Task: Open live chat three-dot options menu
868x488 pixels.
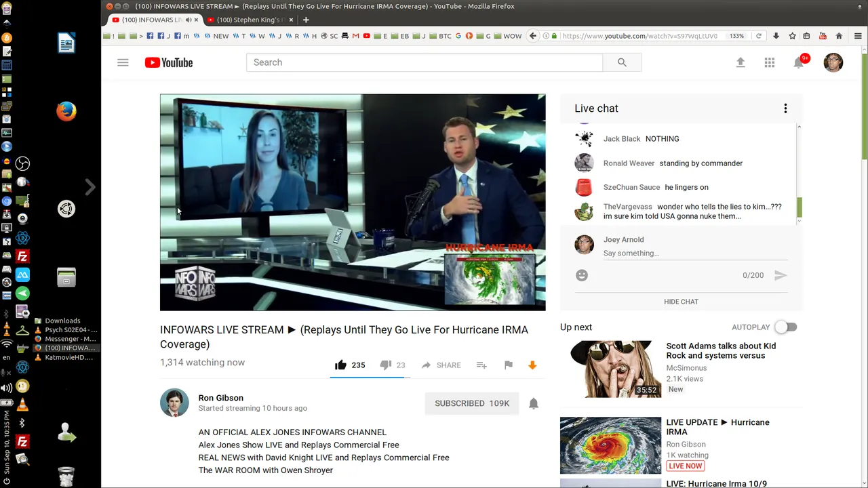Action: 785,108
